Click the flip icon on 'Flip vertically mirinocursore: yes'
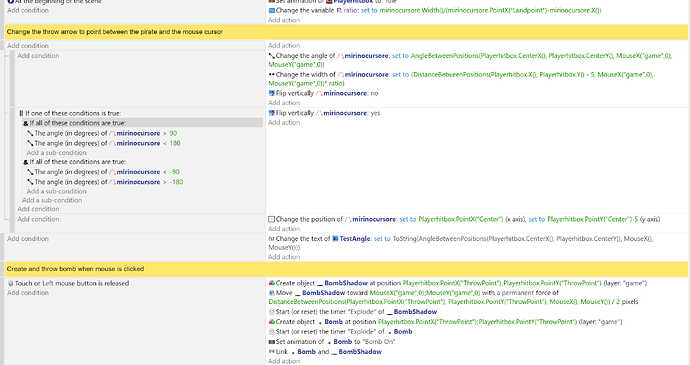The height and width of the screenshot is (365, 690). (x=272, y=113)
